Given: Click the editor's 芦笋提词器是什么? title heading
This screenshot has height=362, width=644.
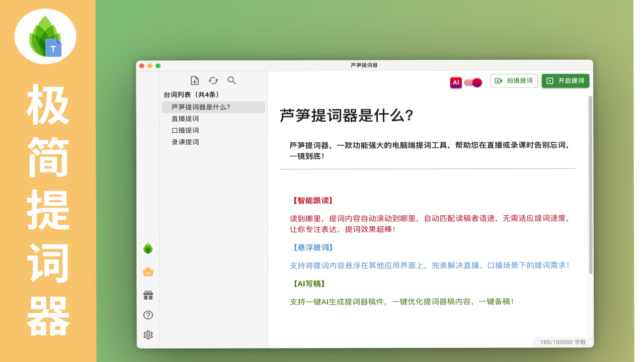Looking at the screenshot, I should point(347,116).
